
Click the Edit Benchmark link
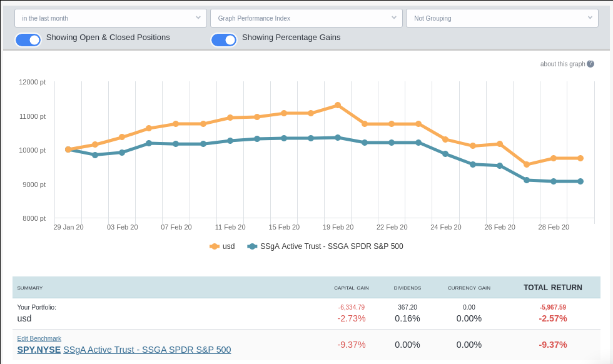(x=39, y=338)
